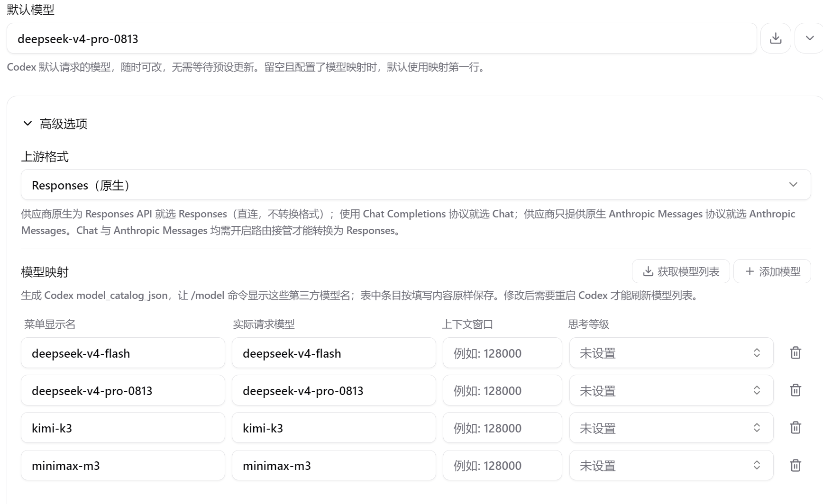
Task: Focus context window field of kimi-k3 row
Action: 503,428
